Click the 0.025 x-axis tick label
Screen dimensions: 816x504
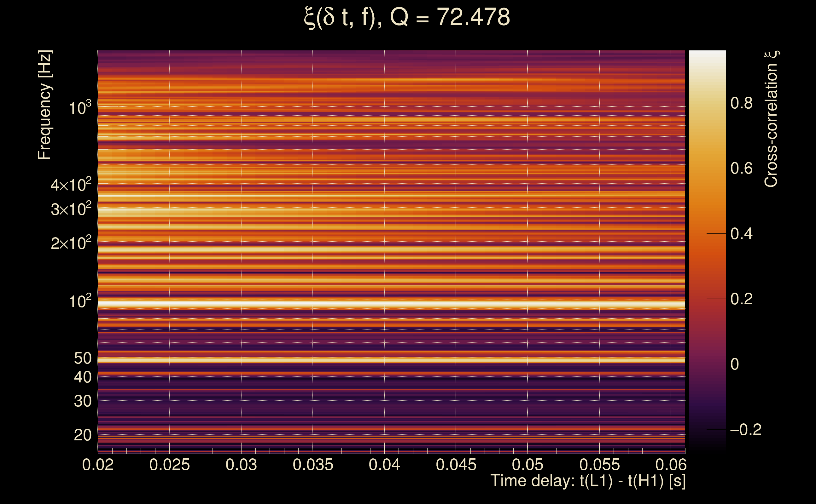point(169,465)
